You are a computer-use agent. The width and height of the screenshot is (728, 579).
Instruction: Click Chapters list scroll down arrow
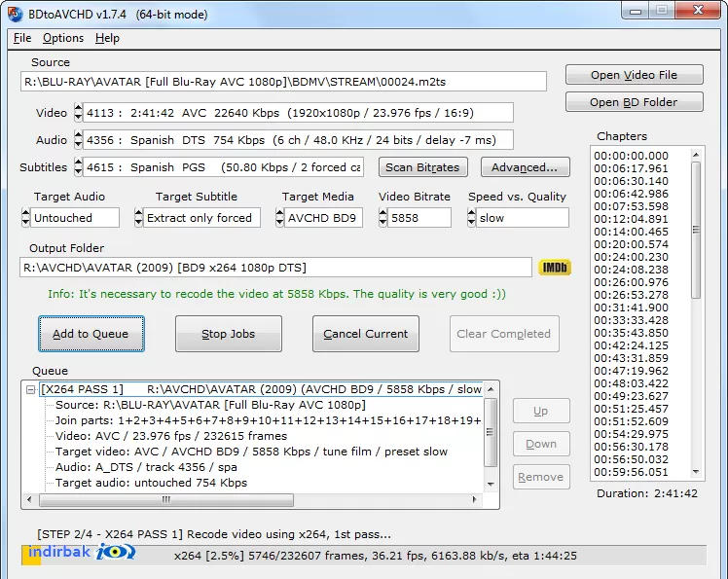pyautogui.click(x=696, y=472)
